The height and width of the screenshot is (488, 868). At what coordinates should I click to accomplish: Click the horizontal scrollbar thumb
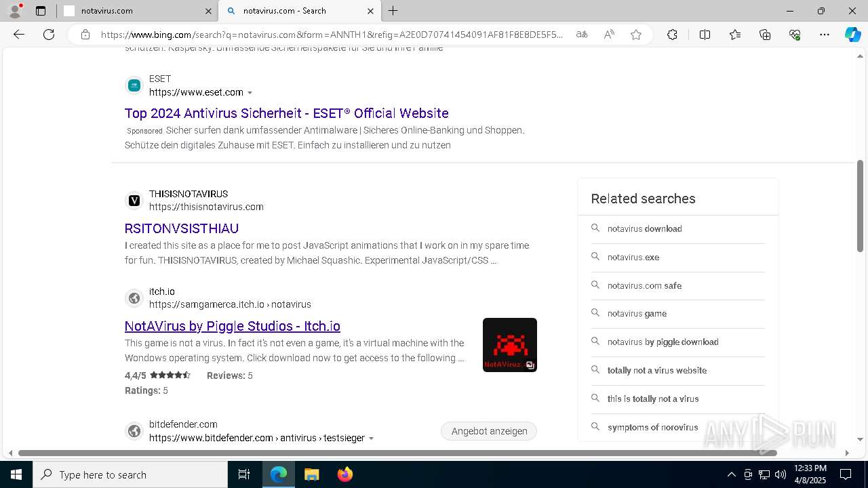tap(397, 453)
